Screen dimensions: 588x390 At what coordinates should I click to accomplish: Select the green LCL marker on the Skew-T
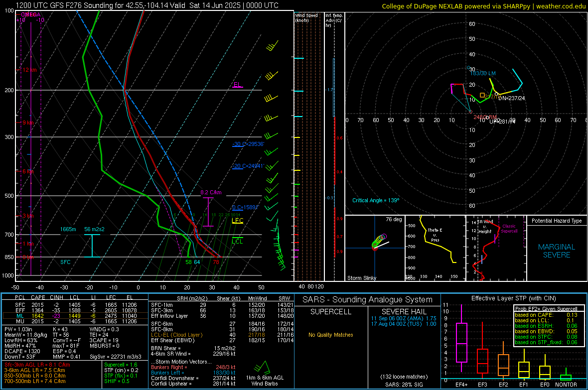coord(237,241)
